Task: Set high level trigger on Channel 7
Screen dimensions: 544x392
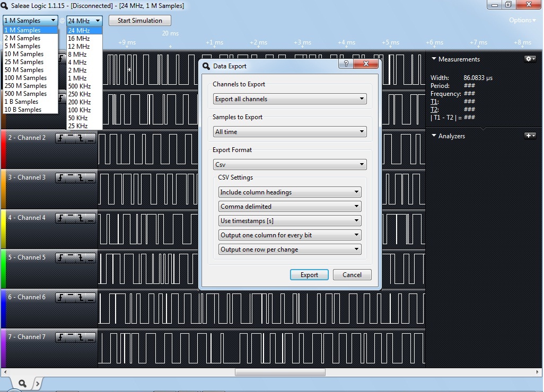Action: [x=71, y=337]
